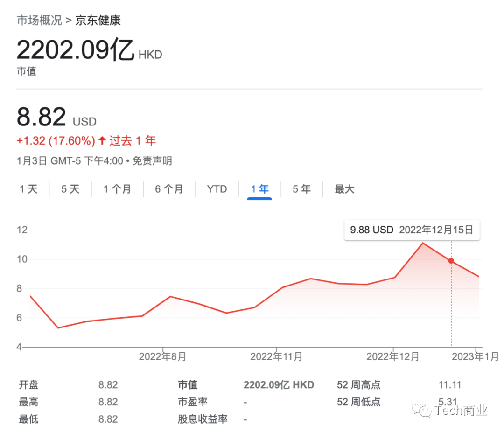Click the 市盈率 label in stats table
This screenshot has width=504, height=432.
pyautogui.click(x=192, y=402)
